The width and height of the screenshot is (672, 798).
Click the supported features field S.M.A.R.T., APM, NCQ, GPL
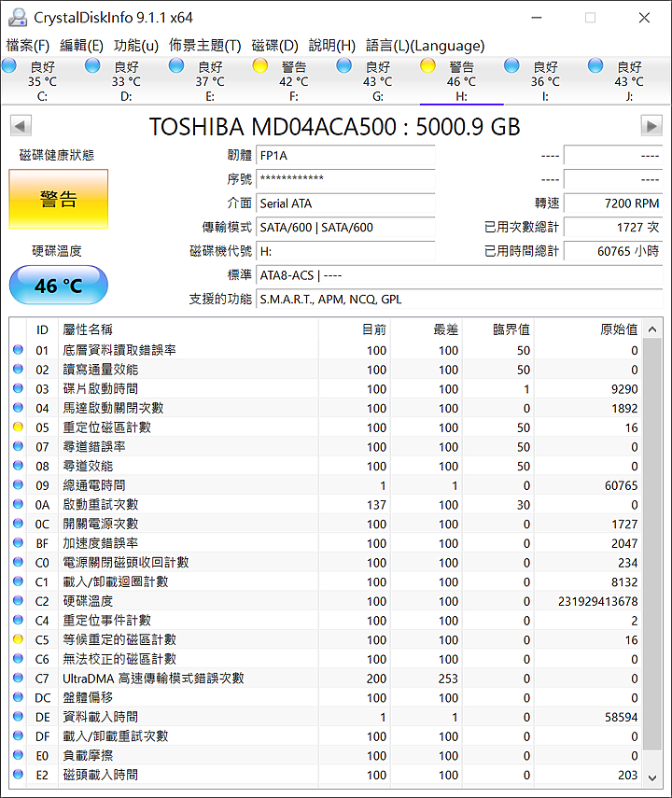coord(459,300)
